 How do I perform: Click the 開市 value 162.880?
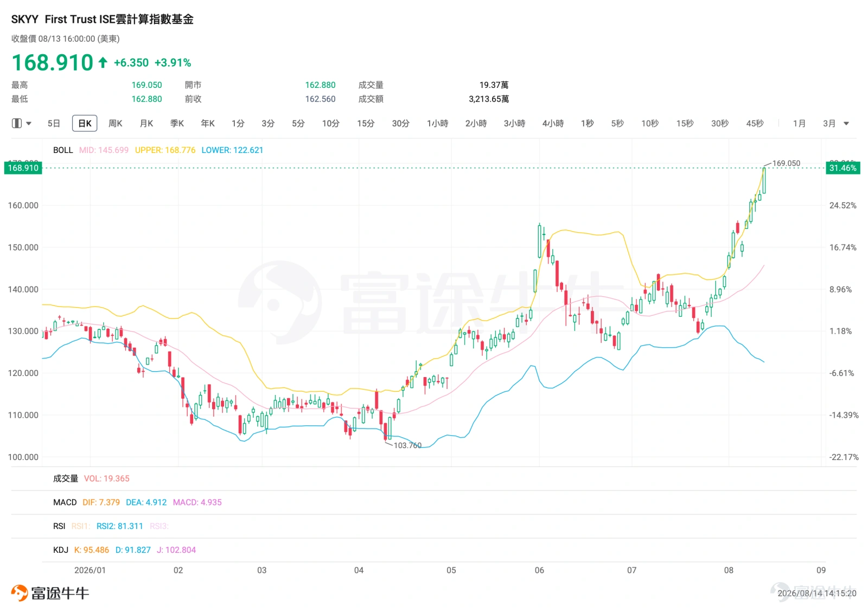tap(321, 85)
